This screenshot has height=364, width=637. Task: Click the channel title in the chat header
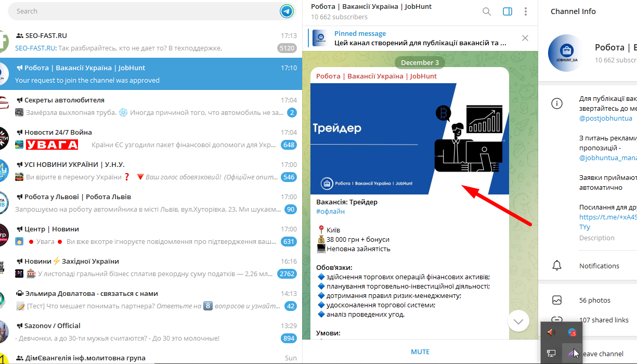click(371, 7)
